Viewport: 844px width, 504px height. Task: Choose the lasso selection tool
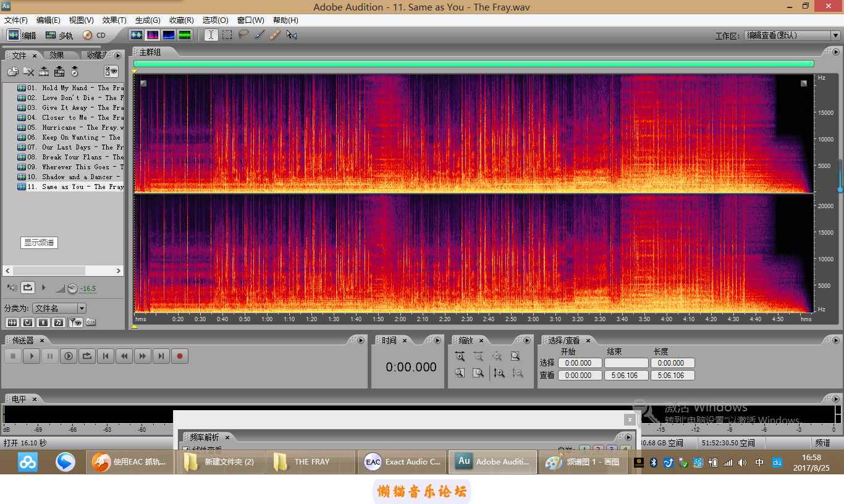(243, 35)
